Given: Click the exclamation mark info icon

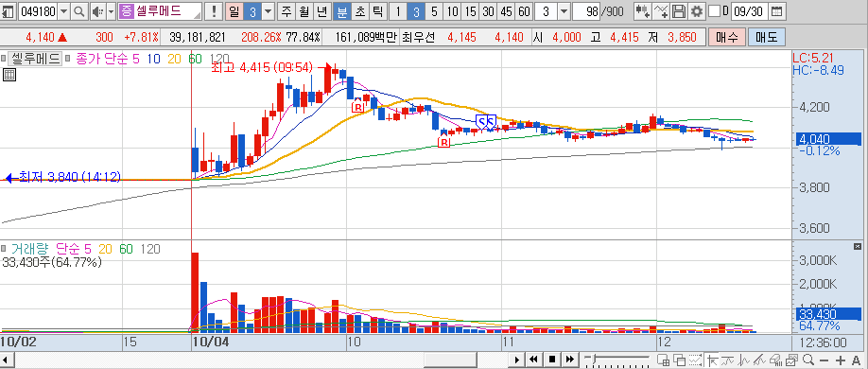Looking at the screenshot, I should pyautogui.click(x=215, y=10).
